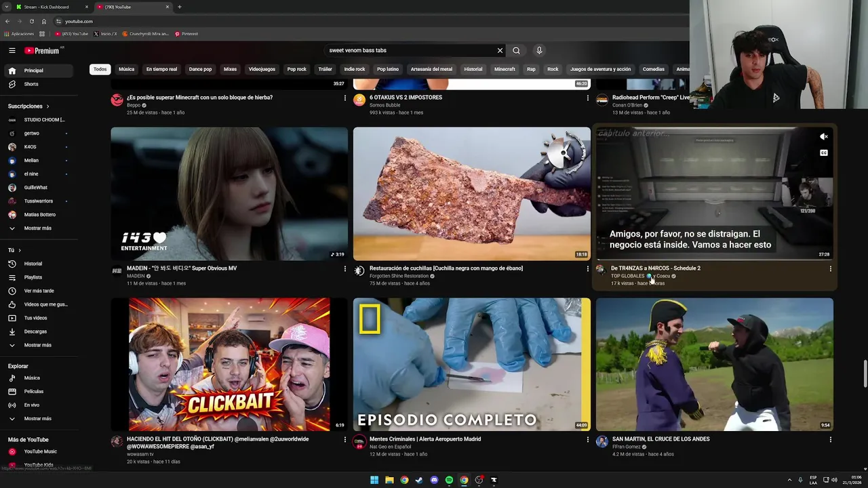Open the Forgotten Shine Restoration channel name
Screen dimensions: 868x488
[399, 276]
